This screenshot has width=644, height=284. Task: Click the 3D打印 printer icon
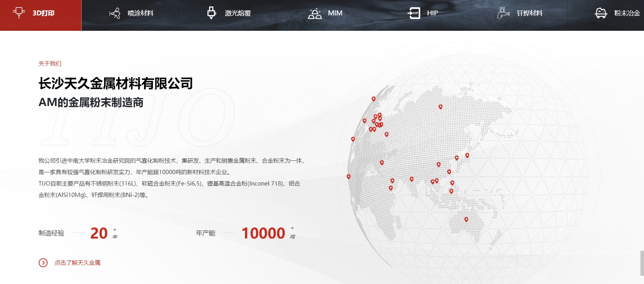19,13
